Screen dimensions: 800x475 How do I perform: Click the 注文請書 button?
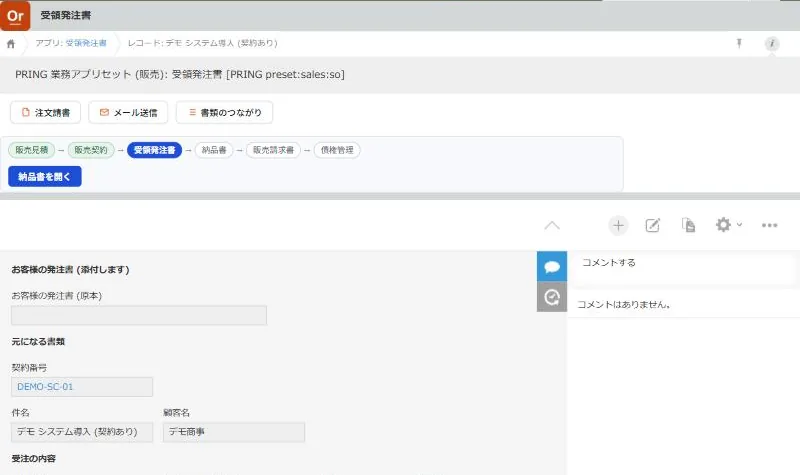[x=45, y=112]
